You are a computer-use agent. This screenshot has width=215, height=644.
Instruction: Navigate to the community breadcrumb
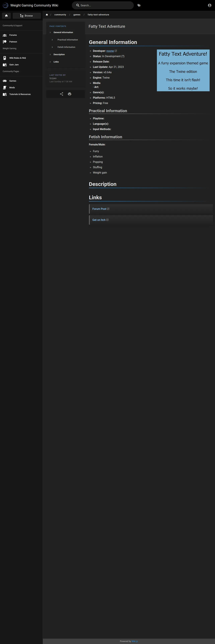coord(60,15)
